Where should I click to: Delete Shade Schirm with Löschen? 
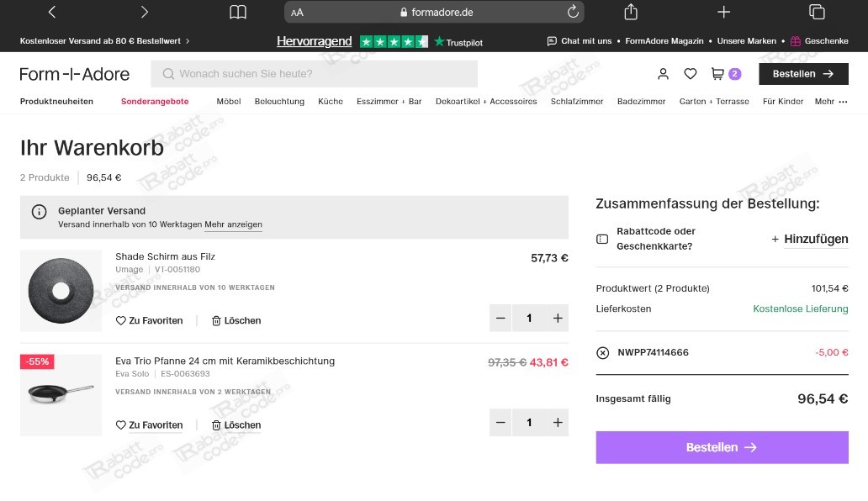point(236,321)
